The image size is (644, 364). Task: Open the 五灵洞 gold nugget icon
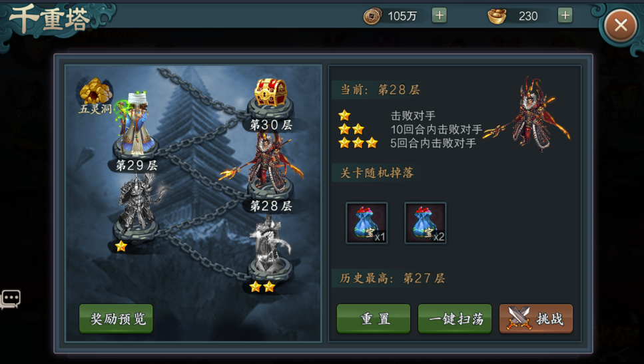(96, 91)
